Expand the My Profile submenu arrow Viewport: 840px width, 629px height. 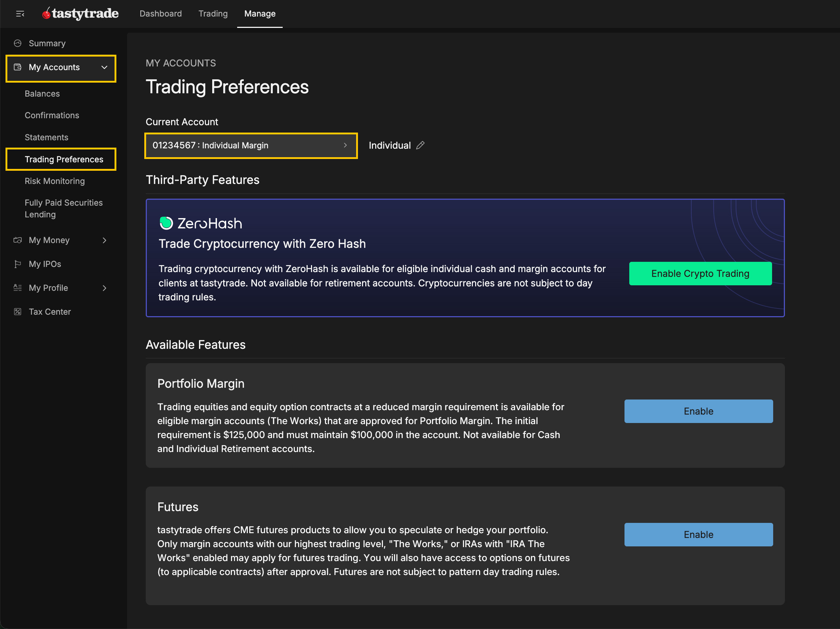pyautogui.click(x=104, y=288)
